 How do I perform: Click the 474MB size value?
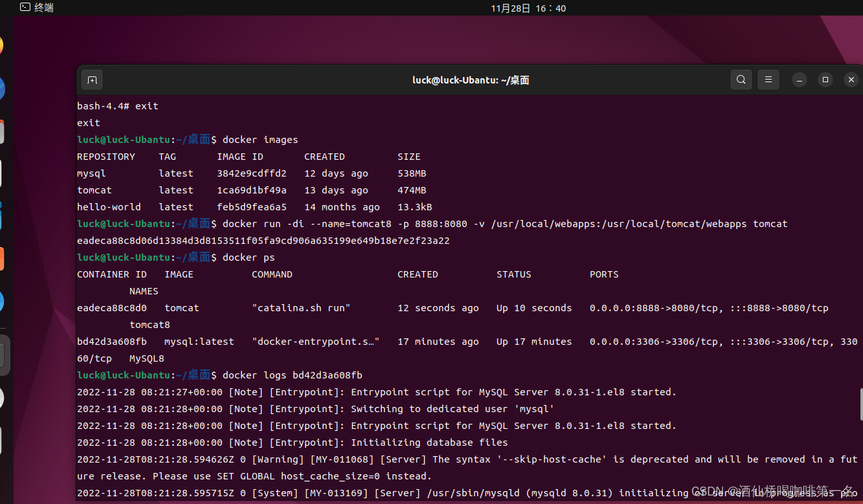click(x=412, y=190)
